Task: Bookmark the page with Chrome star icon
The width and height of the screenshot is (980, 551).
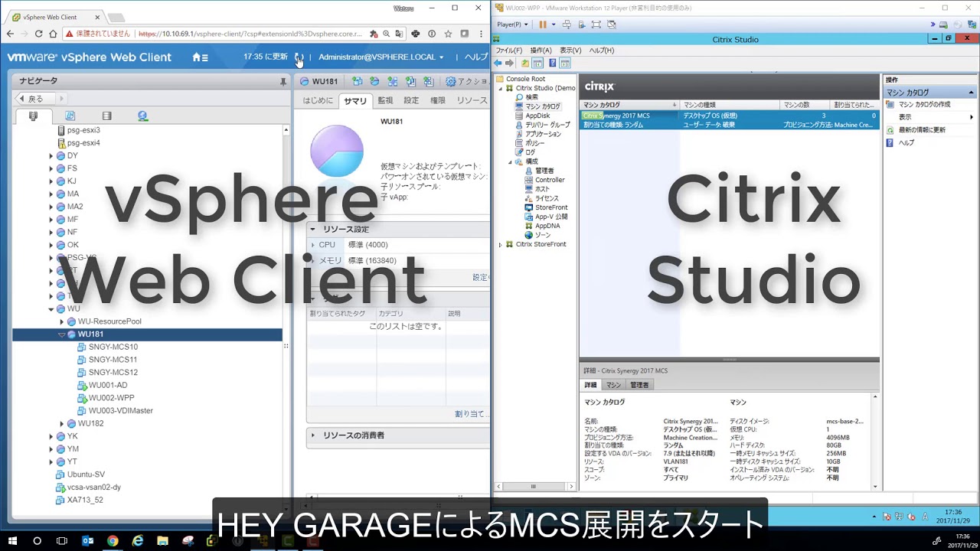Action: (x=448, y=34)
